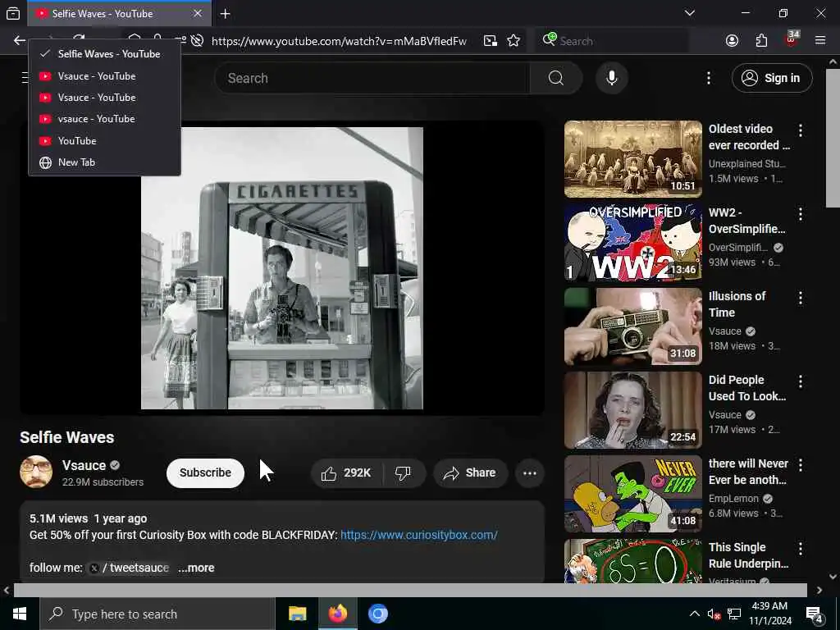Open the Windows Start menu
The image size is (840, 630).
tap(20, 614)
